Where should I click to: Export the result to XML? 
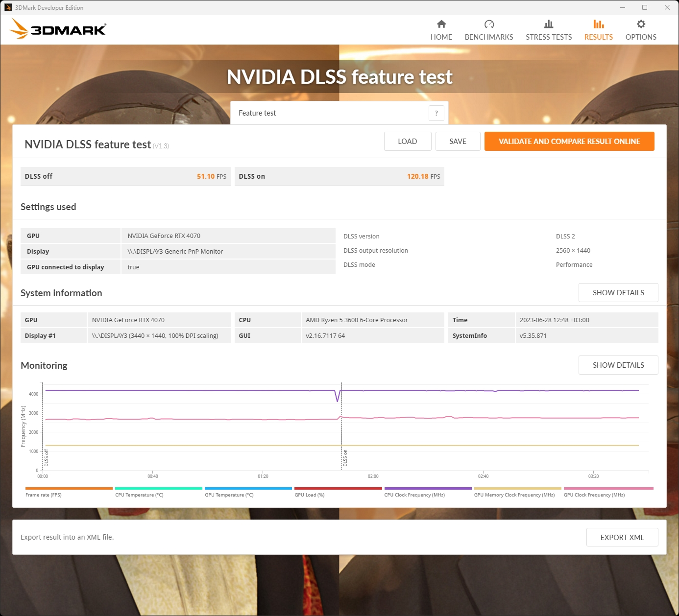(622, 538)
